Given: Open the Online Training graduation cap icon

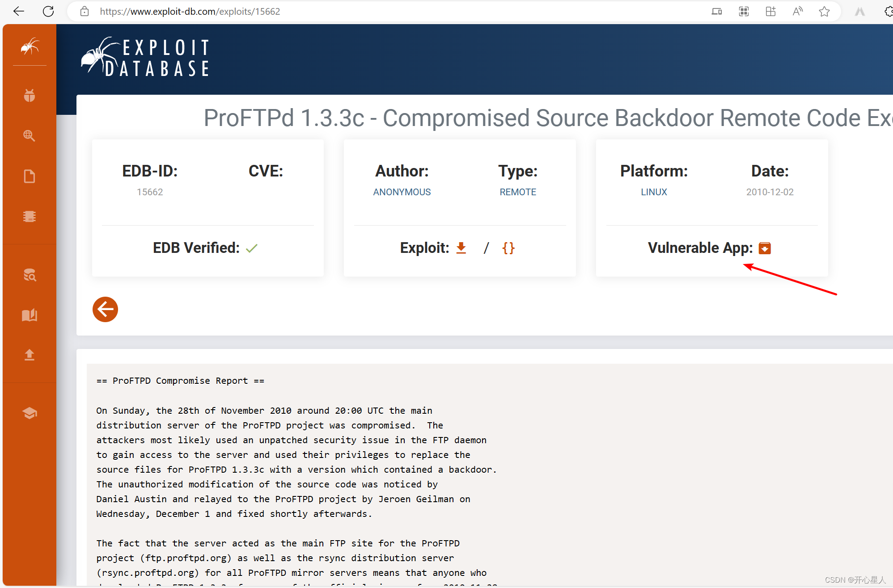Looking at the screenshot, I should (x=30, y=413).
